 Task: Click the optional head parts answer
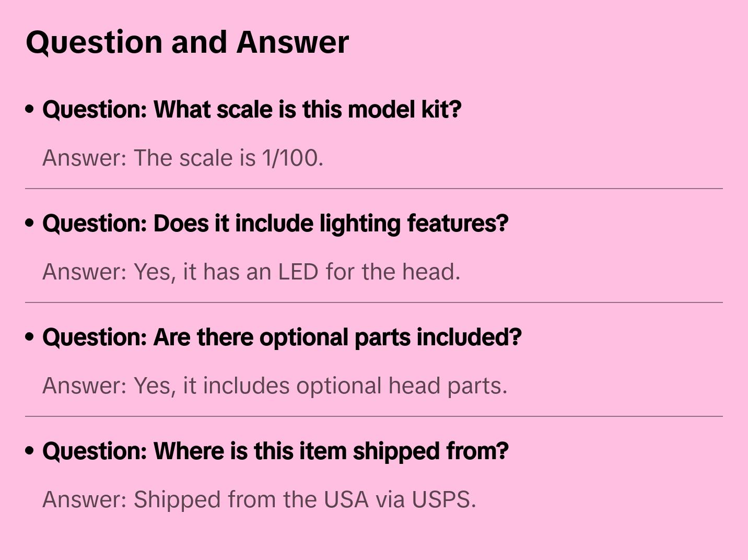tap(275, 386)
